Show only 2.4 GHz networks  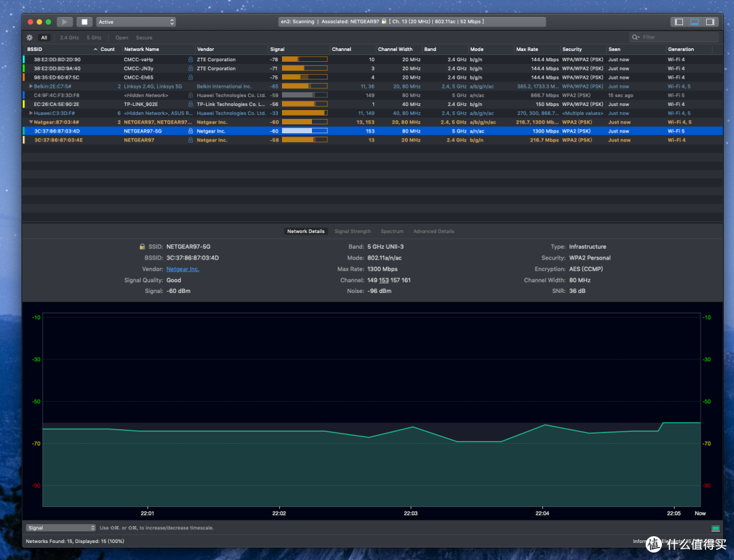click(69, 37)
